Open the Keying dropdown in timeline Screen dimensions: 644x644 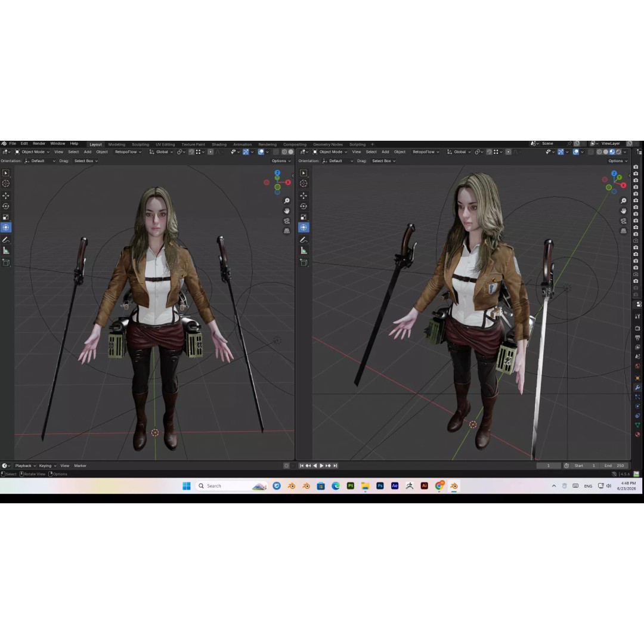(x=48, y=466)
